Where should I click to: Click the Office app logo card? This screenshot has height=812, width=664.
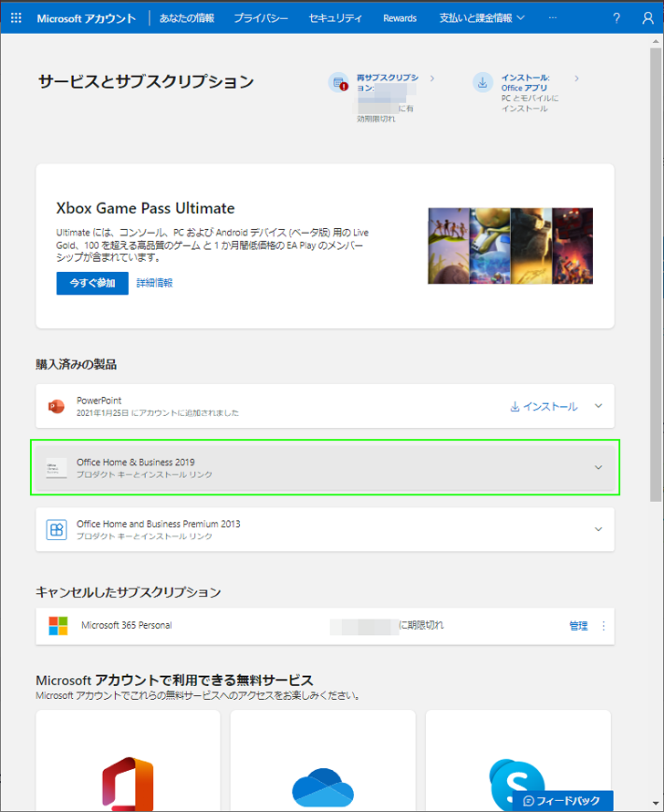coord(128,760)
